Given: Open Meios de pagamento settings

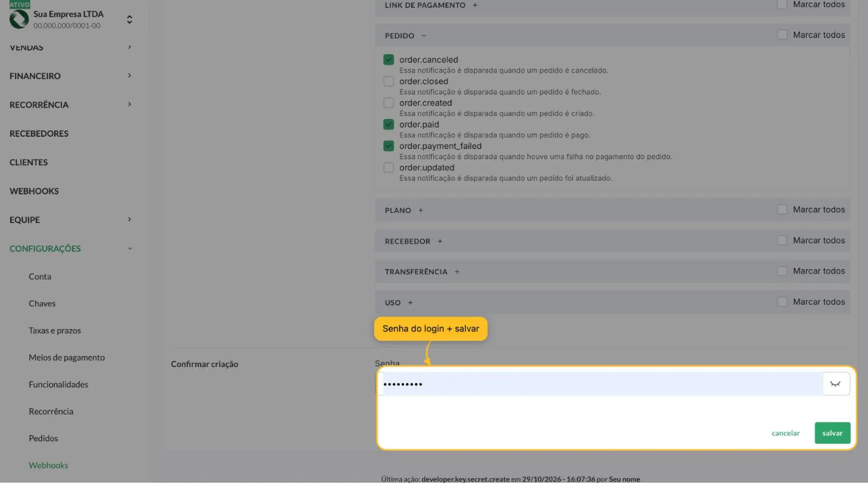Looking at the screenshot, I should pos(67,357).
